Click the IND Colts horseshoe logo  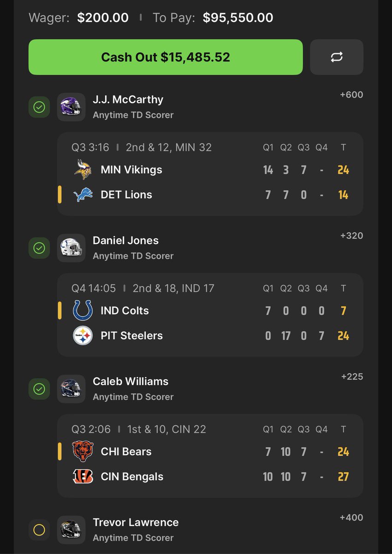(83, 311)
